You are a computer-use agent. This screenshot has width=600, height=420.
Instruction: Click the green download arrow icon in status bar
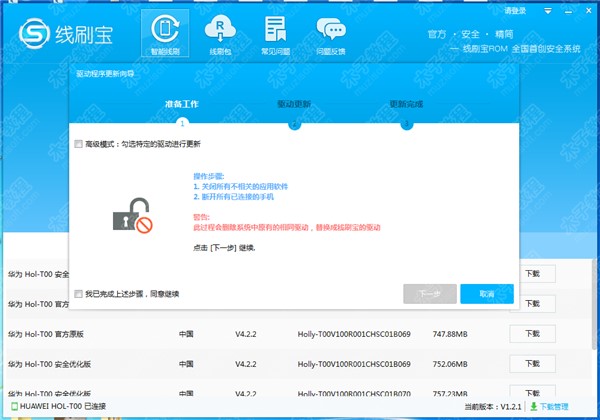[531, 408]
